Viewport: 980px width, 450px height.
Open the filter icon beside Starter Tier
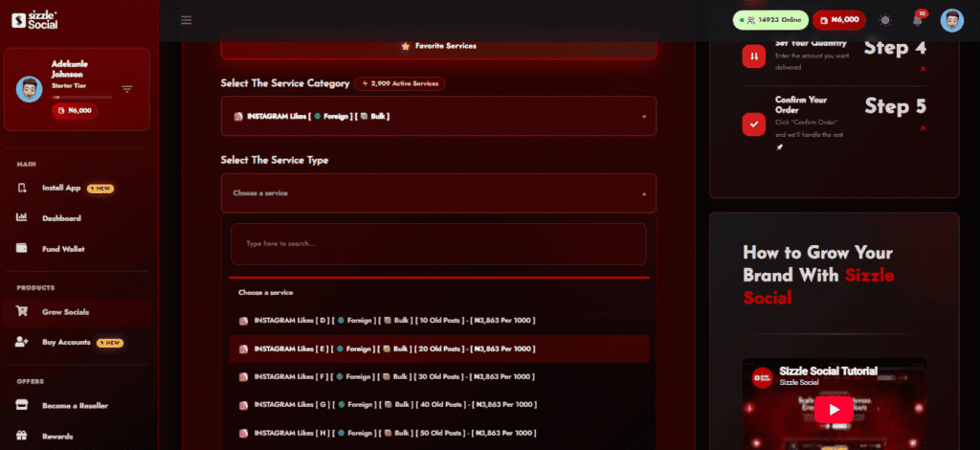coord(127,89)
